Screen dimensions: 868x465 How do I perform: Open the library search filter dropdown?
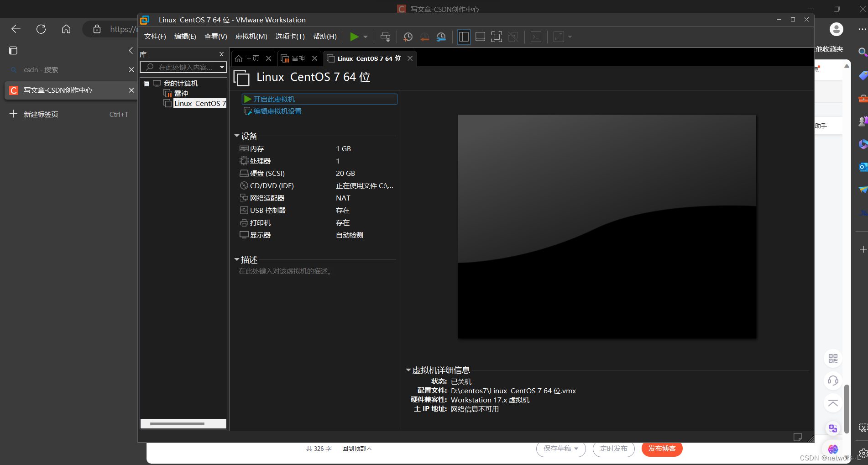click(222, 67)
